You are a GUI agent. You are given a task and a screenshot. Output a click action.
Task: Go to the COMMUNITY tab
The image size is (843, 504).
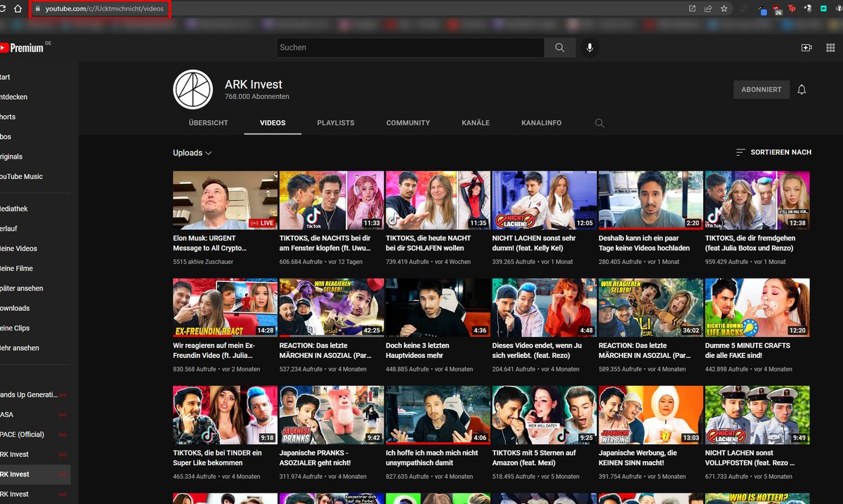(x=408, y=123)
